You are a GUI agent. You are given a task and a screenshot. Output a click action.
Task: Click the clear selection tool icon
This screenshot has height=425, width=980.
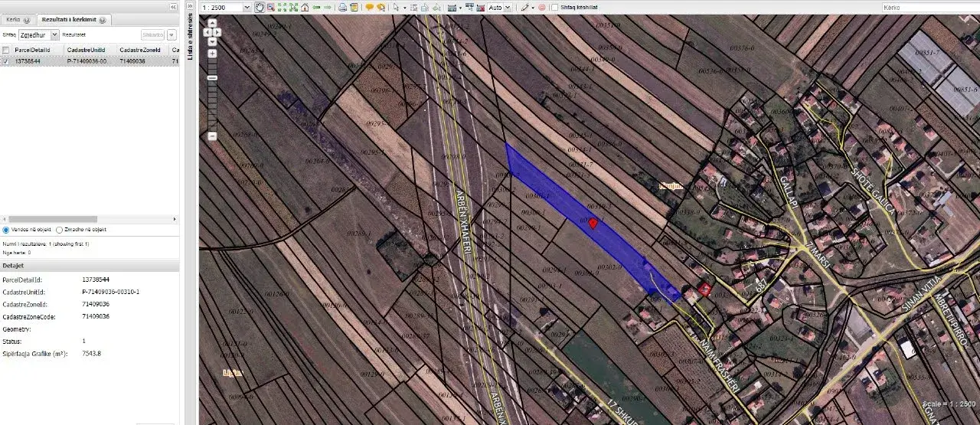436,7
